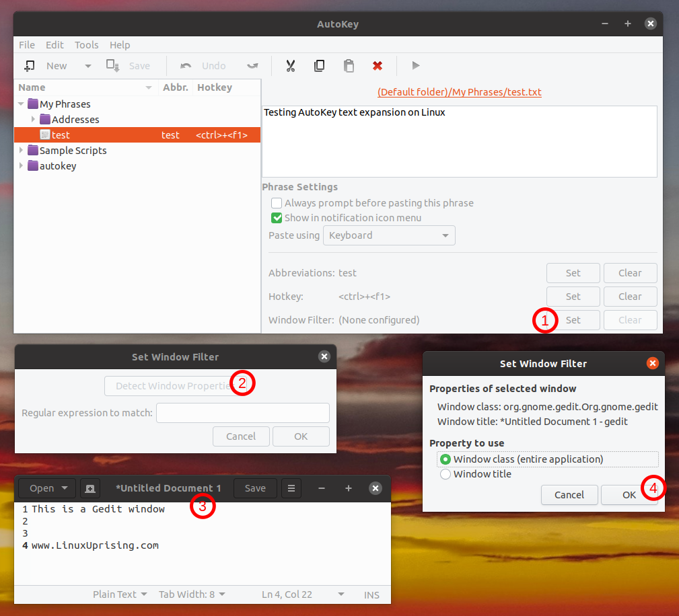
Task: Open the 'Paste using' Keyboard dropdown
Action: pyautogui.click(x=389, y=235)
